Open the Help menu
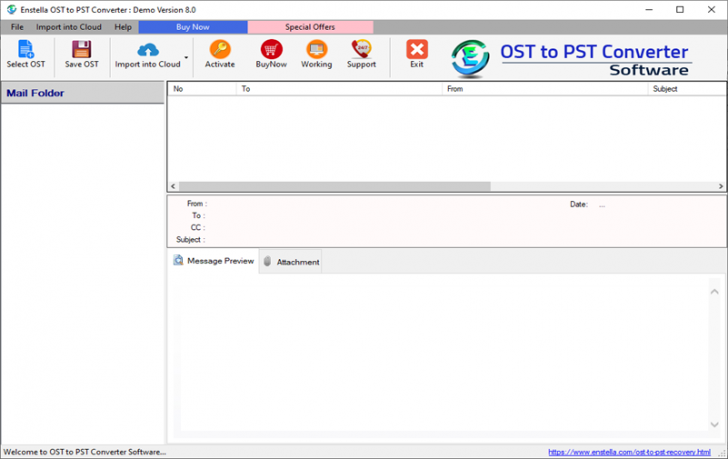Viewport: 728px width, 459px height. pyautogui.click(x=123, y=27)
